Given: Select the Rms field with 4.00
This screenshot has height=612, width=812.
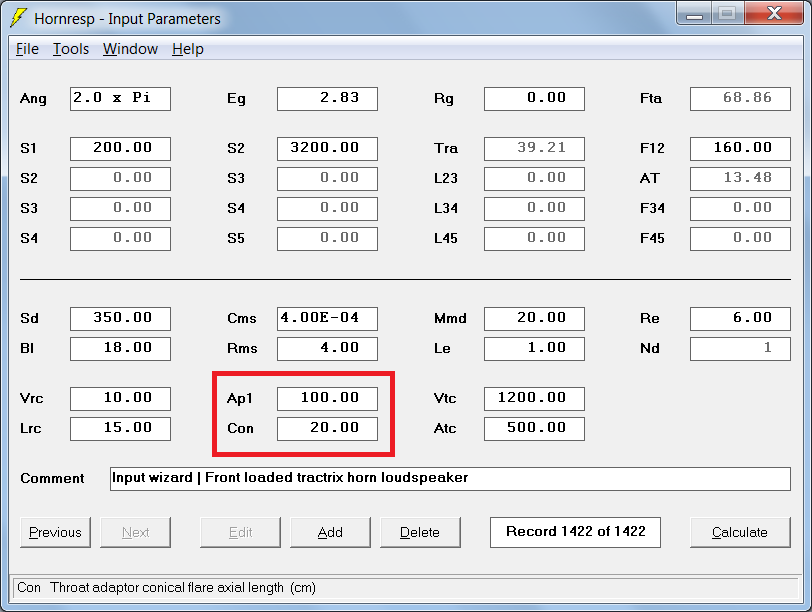Looking at the screenshot, I should click(327, 348).
